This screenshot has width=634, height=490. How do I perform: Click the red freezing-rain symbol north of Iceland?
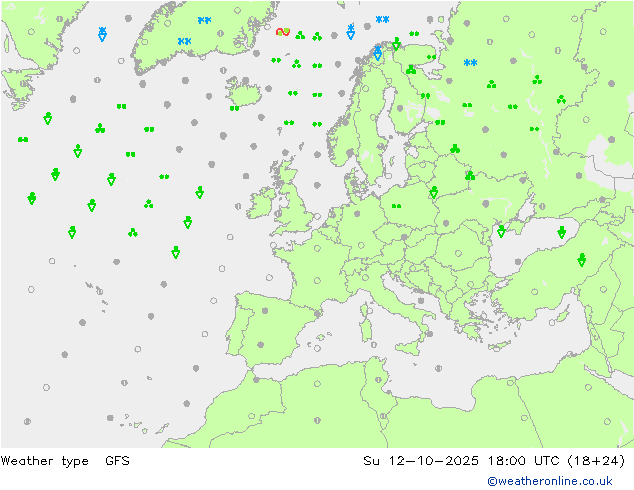(x=283, y=32)
